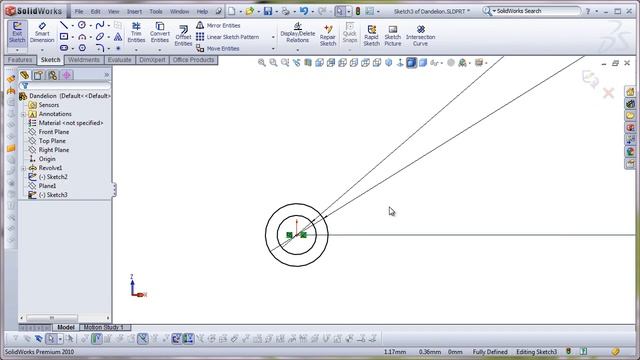Viewport: 640px width, 360px height.
Task: Toggle Shaded With Edges display
Action: 411,62
